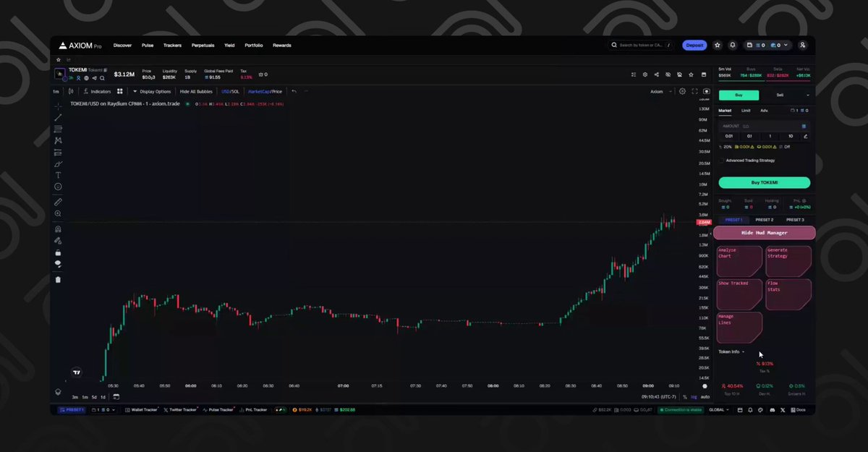Viewport: 868px width, 452px height.
Task: Select the Buy tab
Action: point(739,95)
